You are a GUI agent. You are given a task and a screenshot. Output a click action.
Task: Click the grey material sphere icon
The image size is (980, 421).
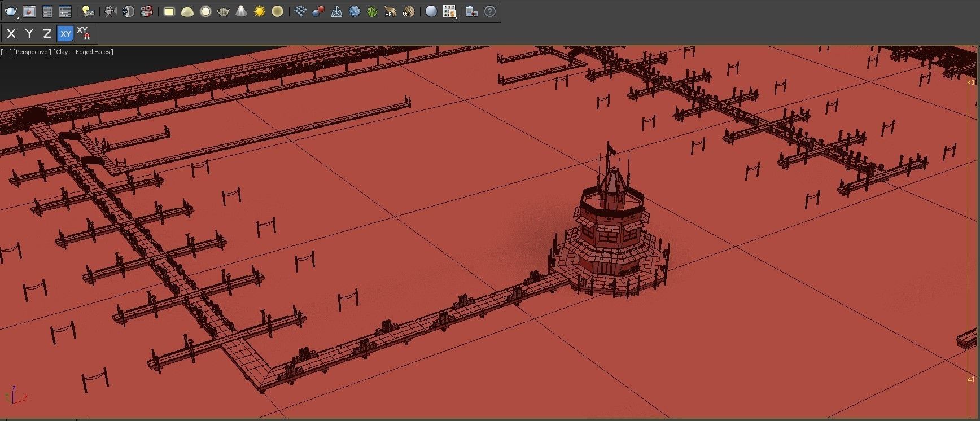click(431, 11)
